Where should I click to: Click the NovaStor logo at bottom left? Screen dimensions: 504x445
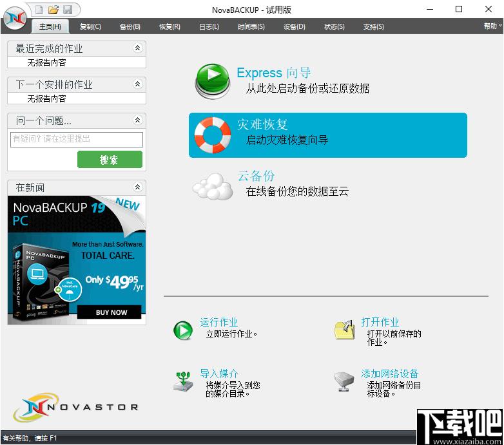(76, 407)
